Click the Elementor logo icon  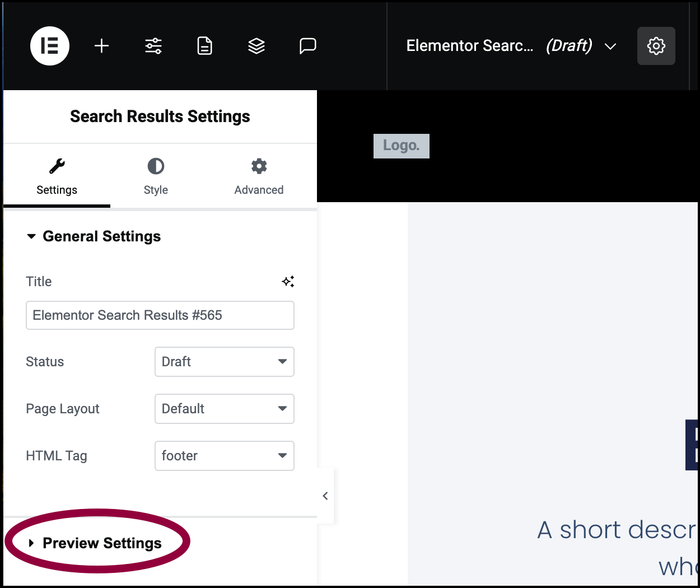(x=50, y=46)
